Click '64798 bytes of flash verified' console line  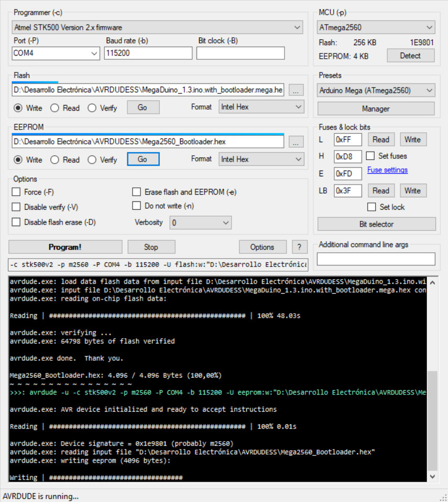[92, 341]
